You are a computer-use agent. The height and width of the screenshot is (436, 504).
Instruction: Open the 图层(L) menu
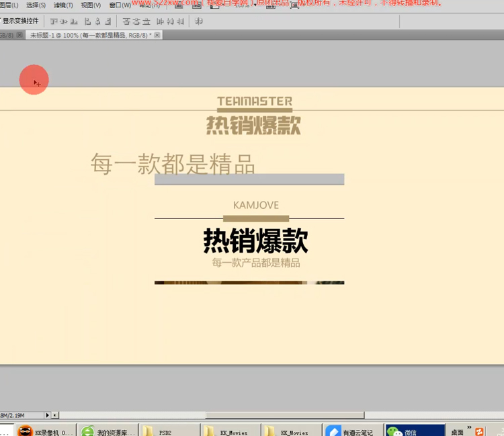coord(9,5)
